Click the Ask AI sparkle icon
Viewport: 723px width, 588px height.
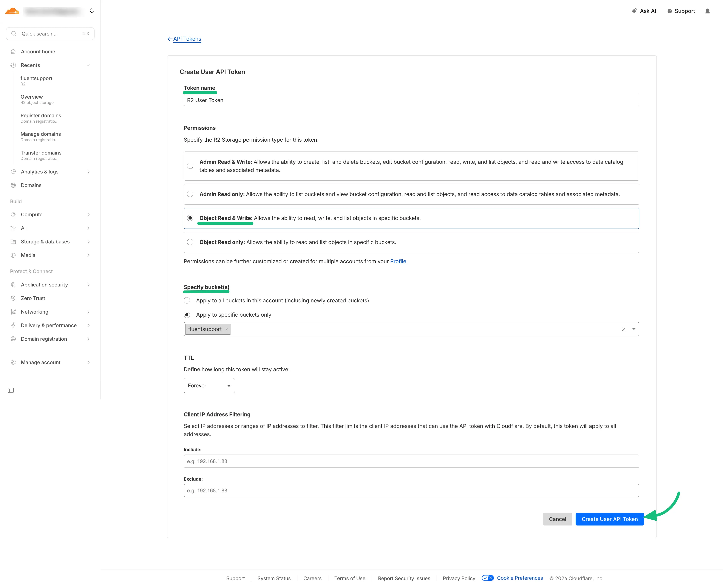click(x=634, y=11)
